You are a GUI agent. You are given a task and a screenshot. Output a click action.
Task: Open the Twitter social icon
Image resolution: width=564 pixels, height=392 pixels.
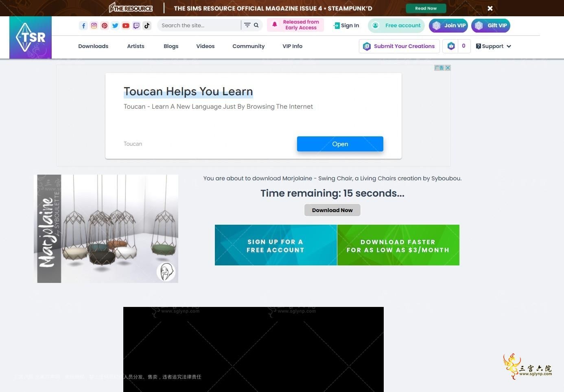(x=115, y=26)
